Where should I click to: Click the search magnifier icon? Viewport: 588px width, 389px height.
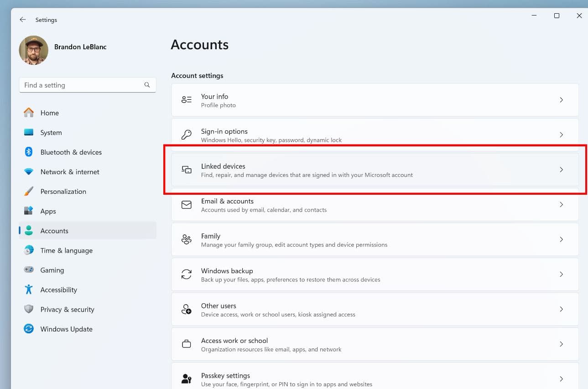tap(147, 85)
